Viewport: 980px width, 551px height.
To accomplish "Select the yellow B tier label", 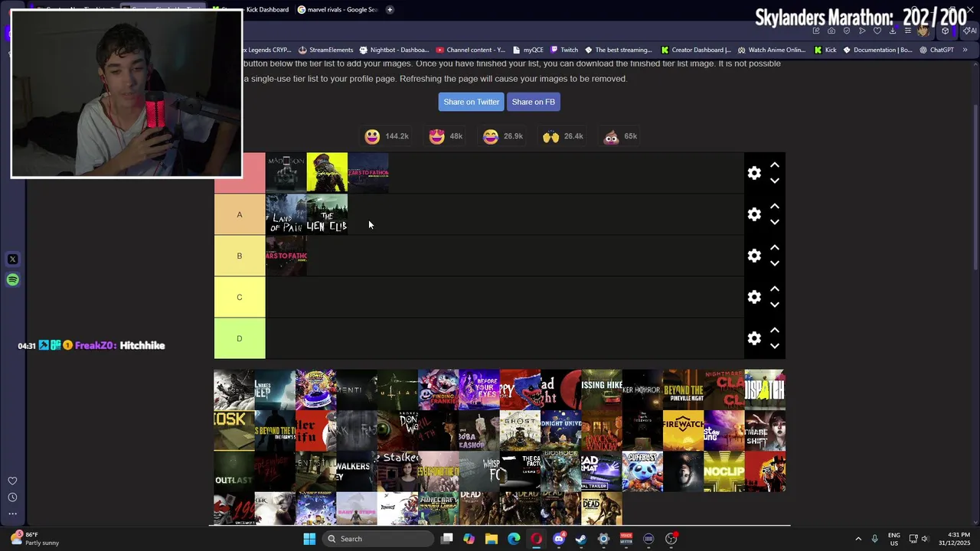I will point(240,256).
